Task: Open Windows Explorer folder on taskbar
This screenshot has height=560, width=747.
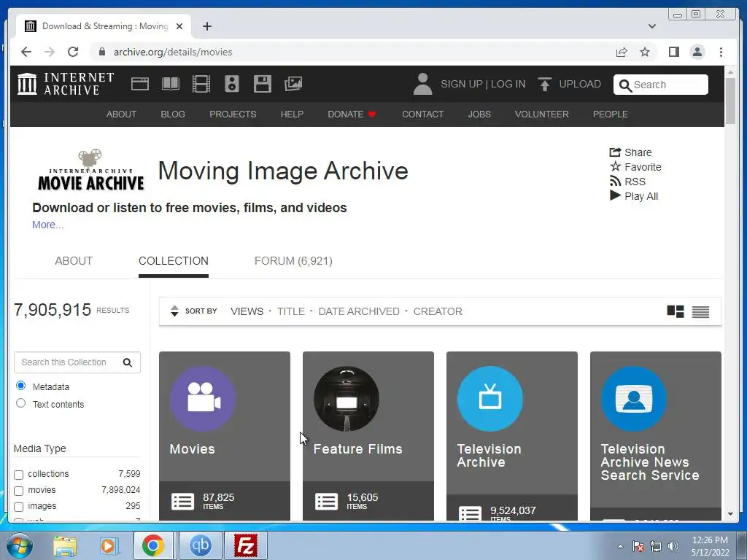Action: 65,545
